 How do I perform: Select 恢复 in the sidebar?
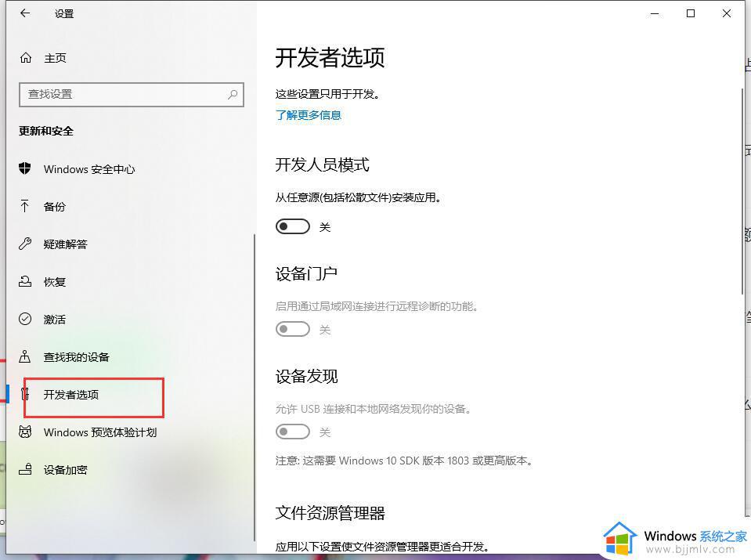pos(54,282)
